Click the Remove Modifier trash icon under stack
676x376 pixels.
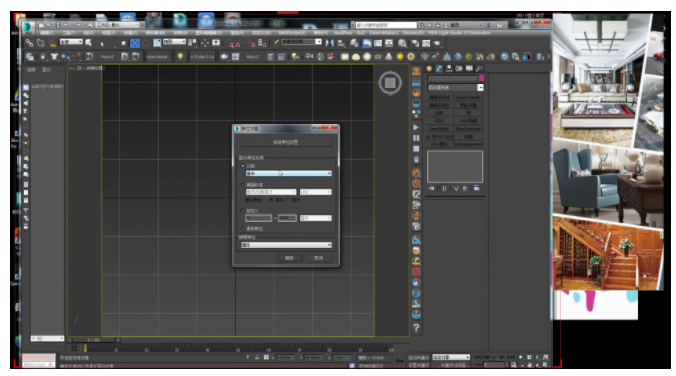(x=465, y=188)
